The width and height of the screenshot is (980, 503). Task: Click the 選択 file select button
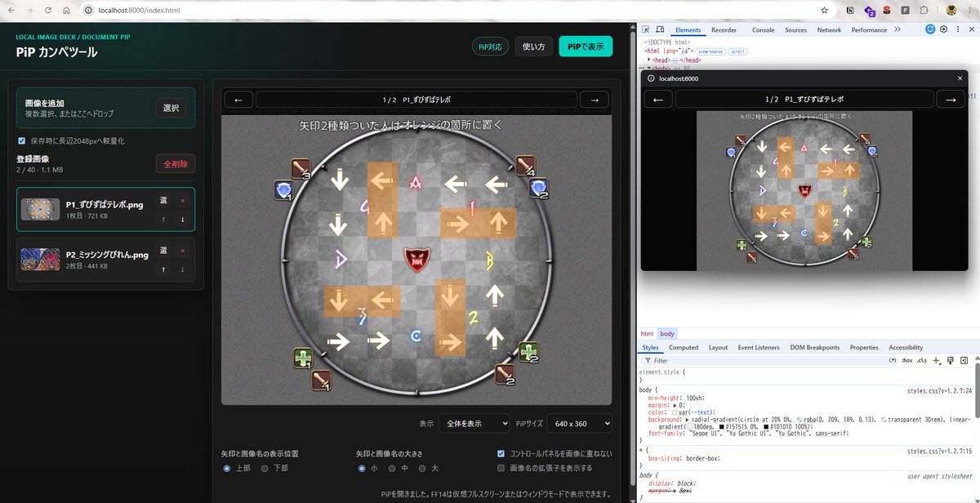171,108
